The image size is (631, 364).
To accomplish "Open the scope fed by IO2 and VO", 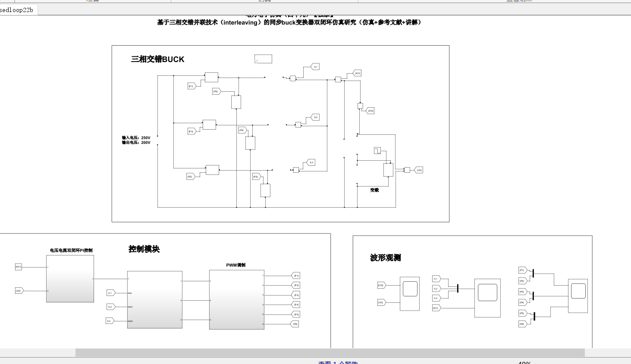I will 410,294.
